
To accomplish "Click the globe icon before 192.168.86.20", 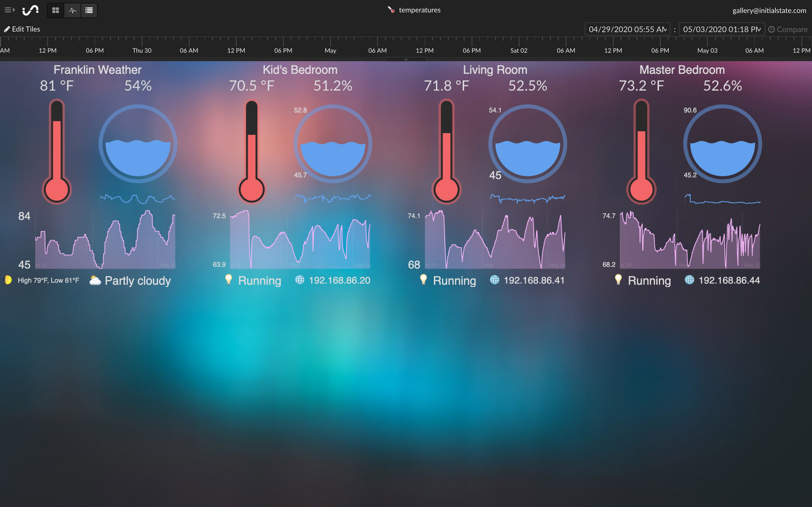I will click(300, 280).
